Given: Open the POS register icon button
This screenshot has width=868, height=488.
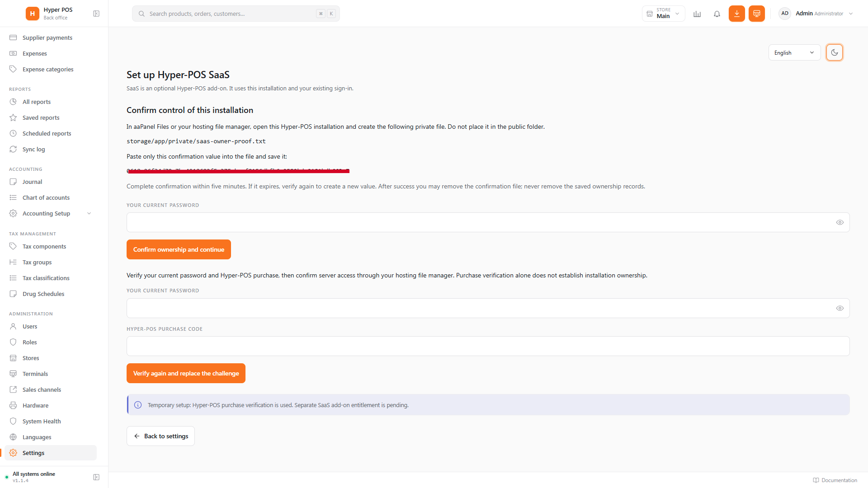Looking at the screenshot, I should (757, 14).
